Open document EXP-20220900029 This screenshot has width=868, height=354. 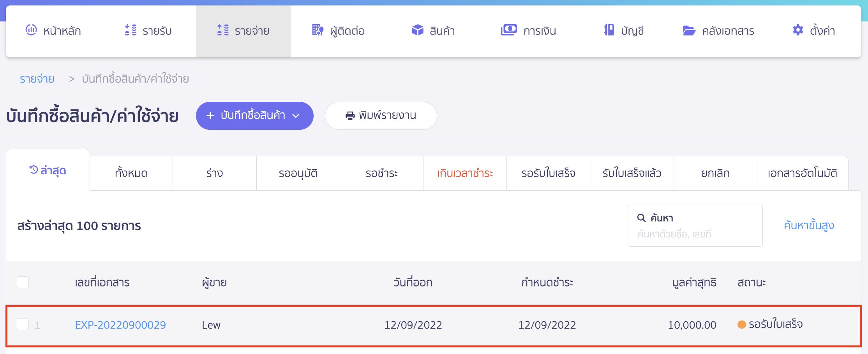pos(120,324)
